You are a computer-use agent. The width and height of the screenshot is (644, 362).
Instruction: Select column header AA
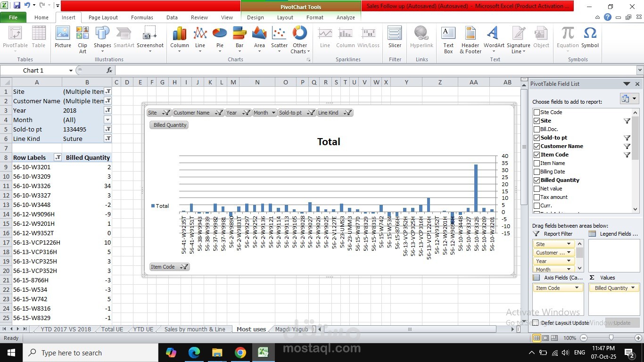(x=474, y=82)
